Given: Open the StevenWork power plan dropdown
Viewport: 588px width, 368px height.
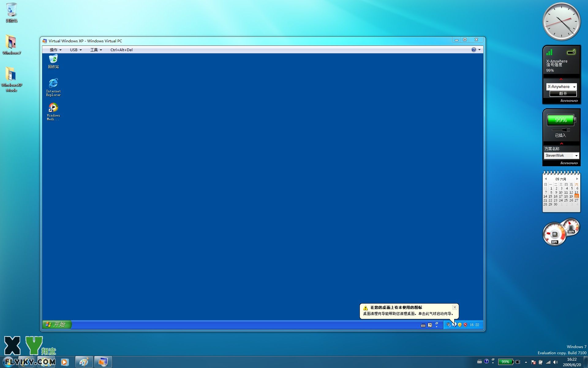Looking at the screenshot, I should [x=561, y=155].
